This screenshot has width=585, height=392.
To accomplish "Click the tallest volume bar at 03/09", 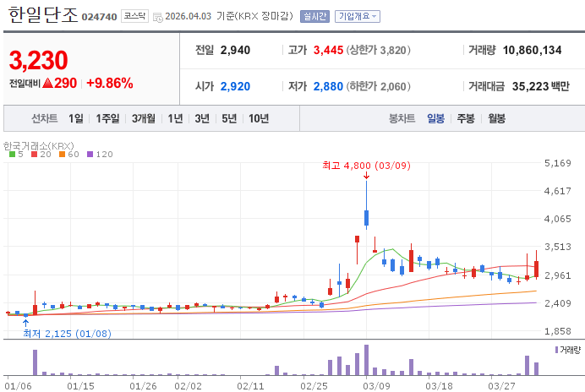I will point(366,360).
